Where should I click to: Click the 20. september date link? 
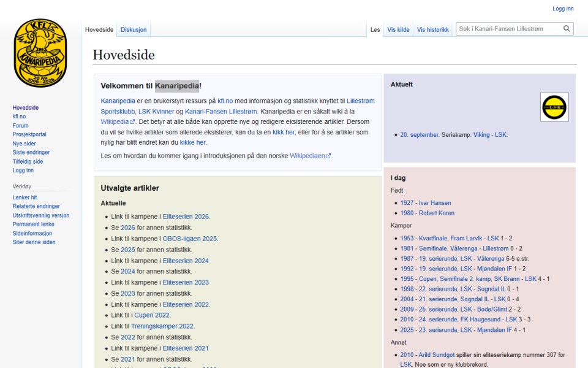(419, 134)
